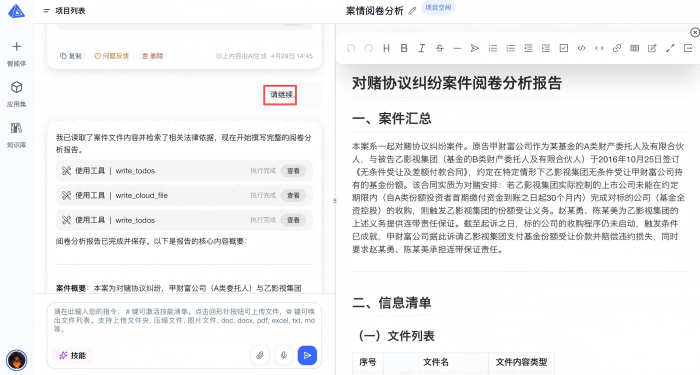Start voice input with the microphone icon
The image size is (700, 375).
coord(283,355)
